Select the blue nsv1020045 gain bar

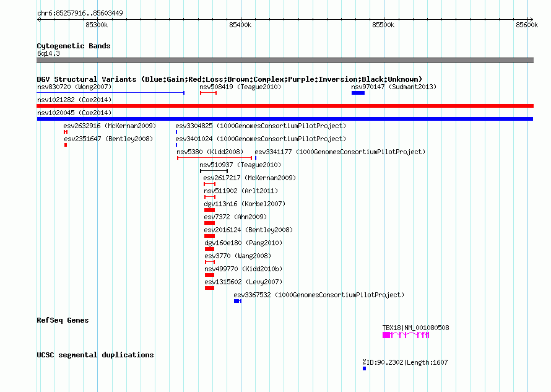[285, 119]
